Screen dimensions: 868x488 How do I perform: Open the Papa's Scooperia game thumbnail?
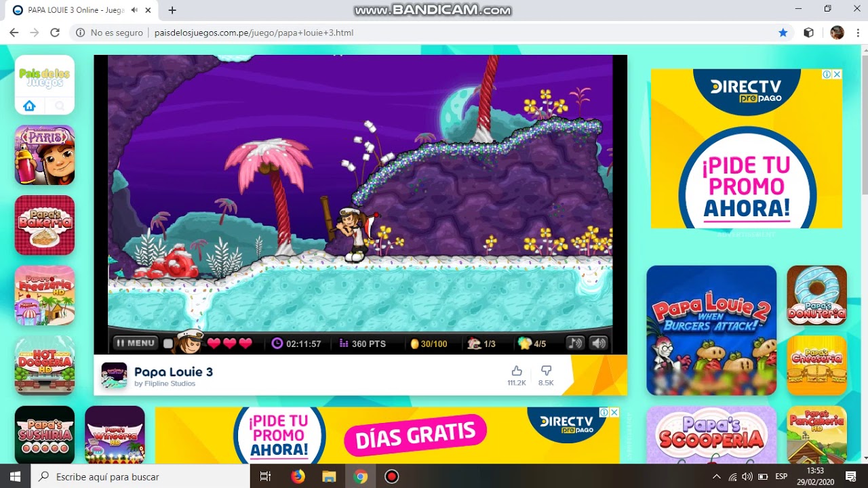(x=711, y=435)
